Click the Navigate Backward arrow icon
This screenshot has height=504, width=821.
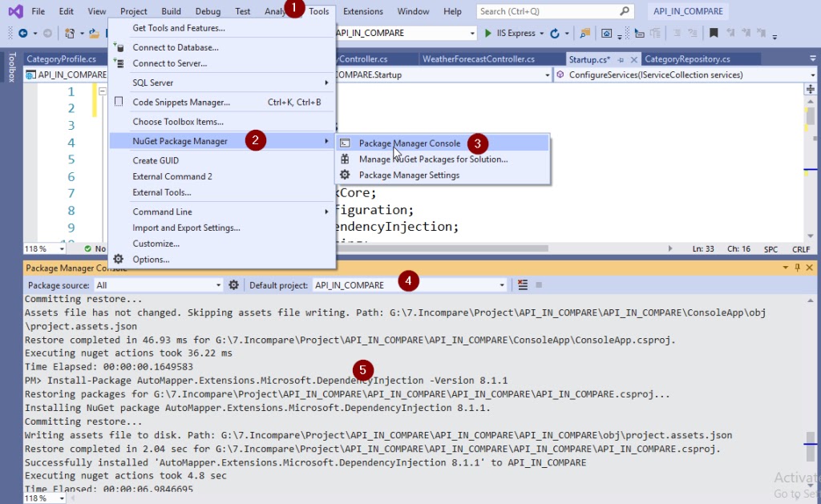(x=23, y=33)
